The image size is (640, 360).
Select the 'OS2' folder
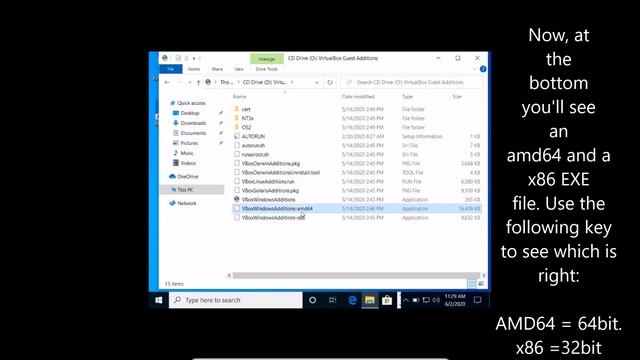[247, 127]
